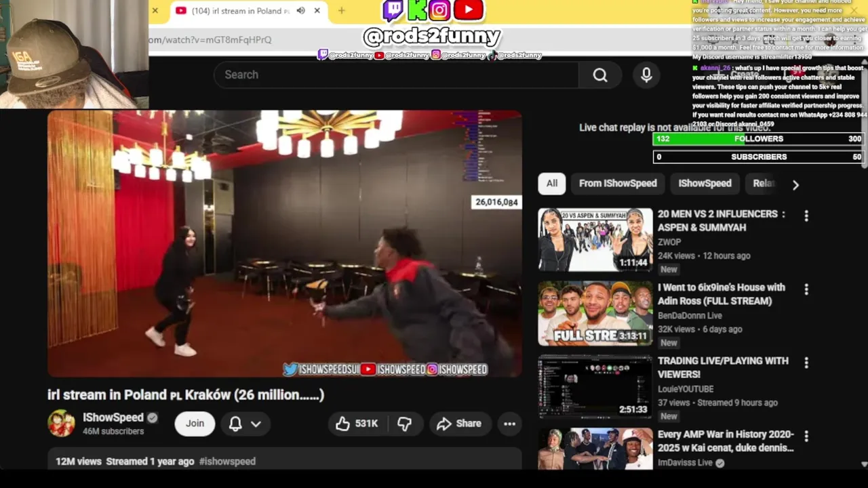Click the page scrollbar down arrow

tap(863, 464)
